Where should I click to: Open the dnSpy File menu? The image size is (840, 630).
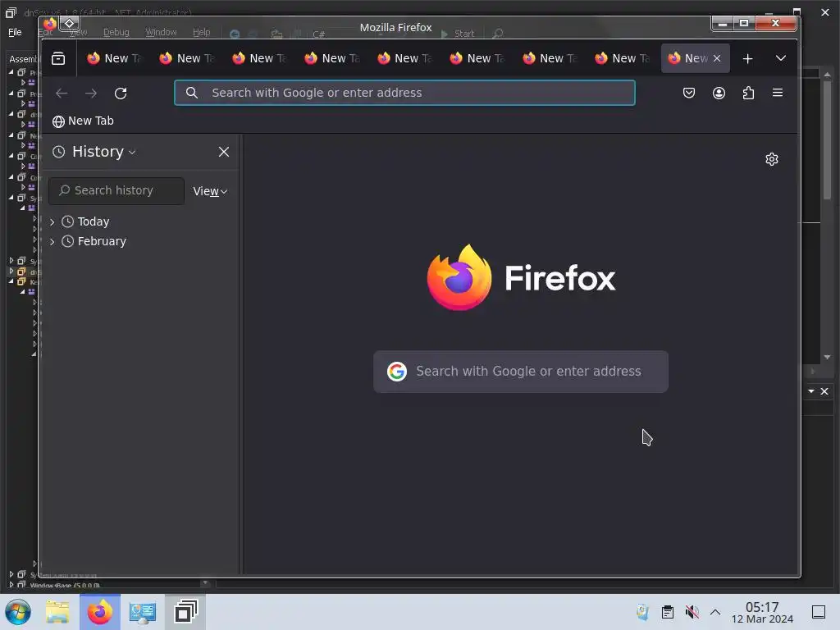click(x=15, y=32)
